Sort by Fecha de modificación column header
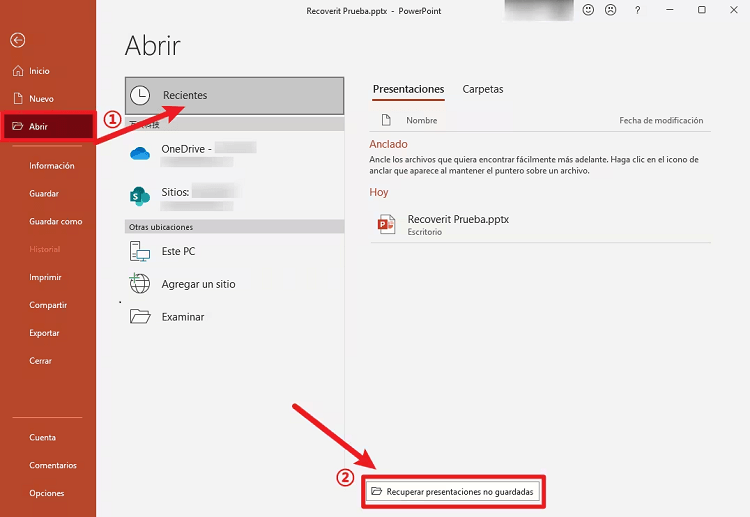 (661, 121)
